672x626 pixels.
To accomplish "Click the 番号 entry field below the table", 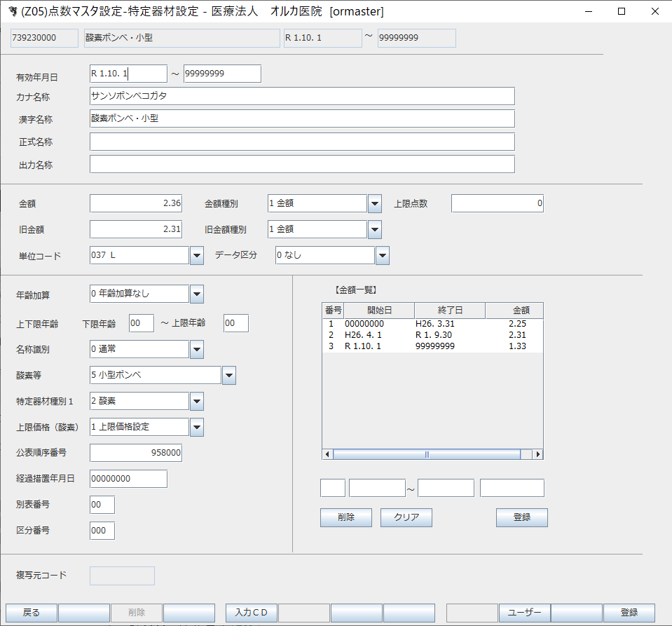I will (x=333, y=489).
